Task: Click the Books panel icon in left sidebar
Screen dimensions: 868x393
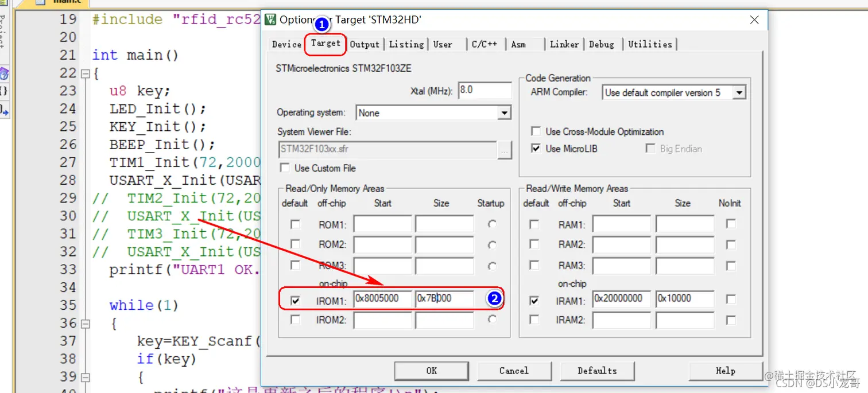Action: (x=4, y=74)
